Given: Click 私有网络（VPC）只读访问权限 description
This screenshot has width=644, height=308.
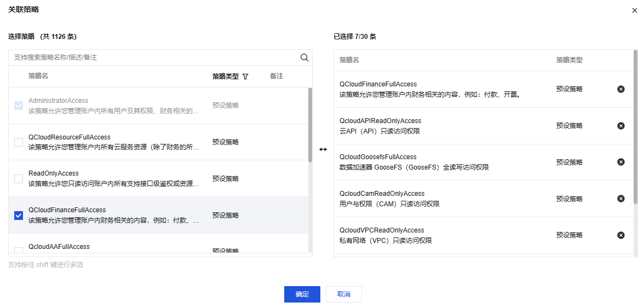Looking at the screenshot, I should click(386, 240).
